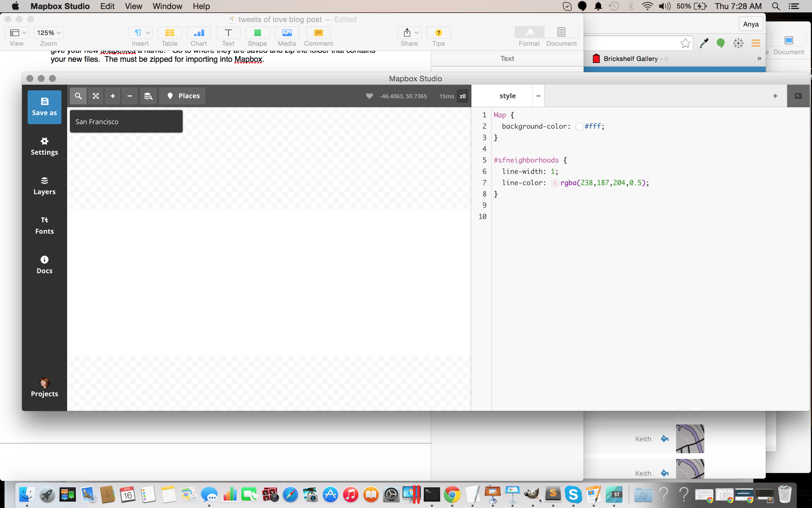Click the search magnifier icon in map toolbar
This screenshot has height=508, width=812.
tap(78, 96)
